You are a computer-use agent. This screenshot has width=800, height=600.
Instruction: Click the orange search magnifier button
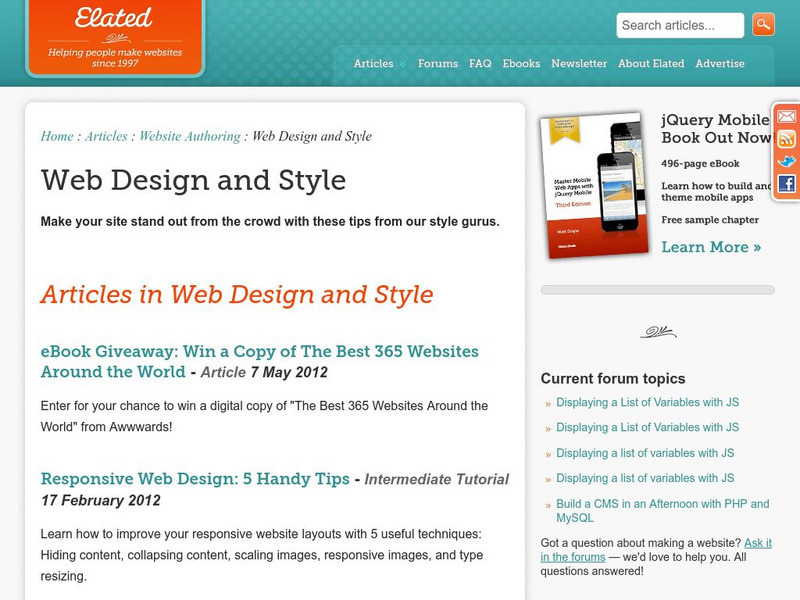pyautogui.click(x=763, y=22)
